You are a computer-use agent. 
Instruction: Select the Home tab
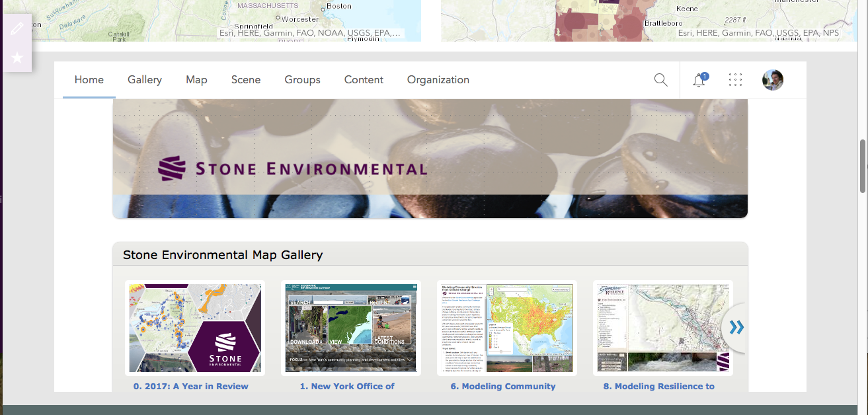pyautogui.click(x=89, y=80)
